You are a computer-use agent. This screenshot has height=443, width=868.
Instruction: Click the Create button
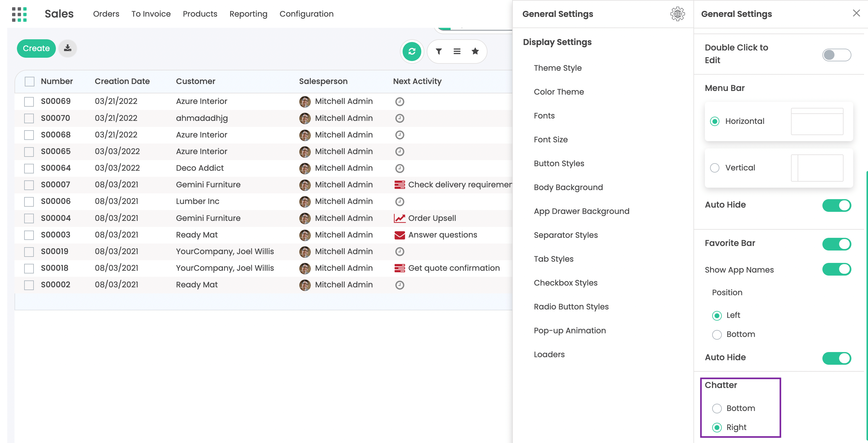click(36, 48)
